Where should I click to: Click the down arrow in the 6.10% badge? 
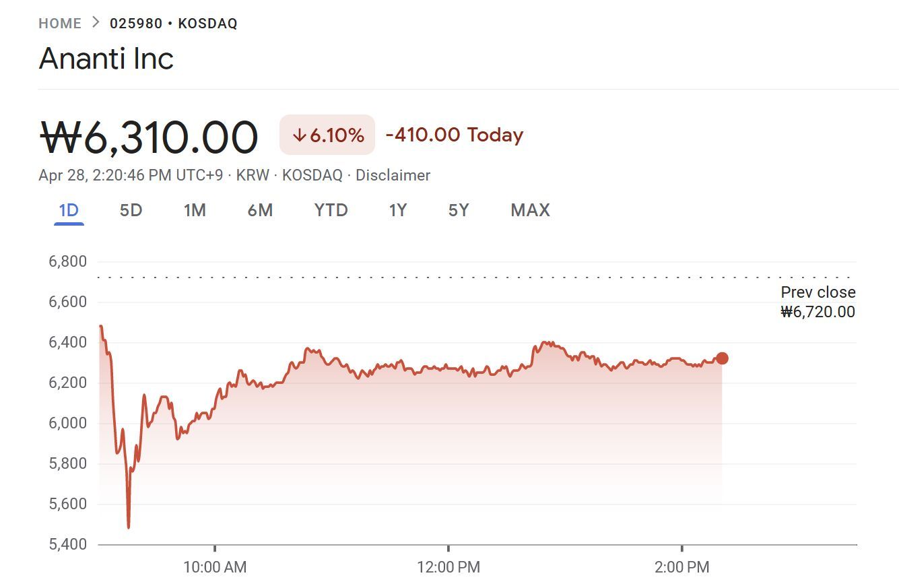(300, 135)
